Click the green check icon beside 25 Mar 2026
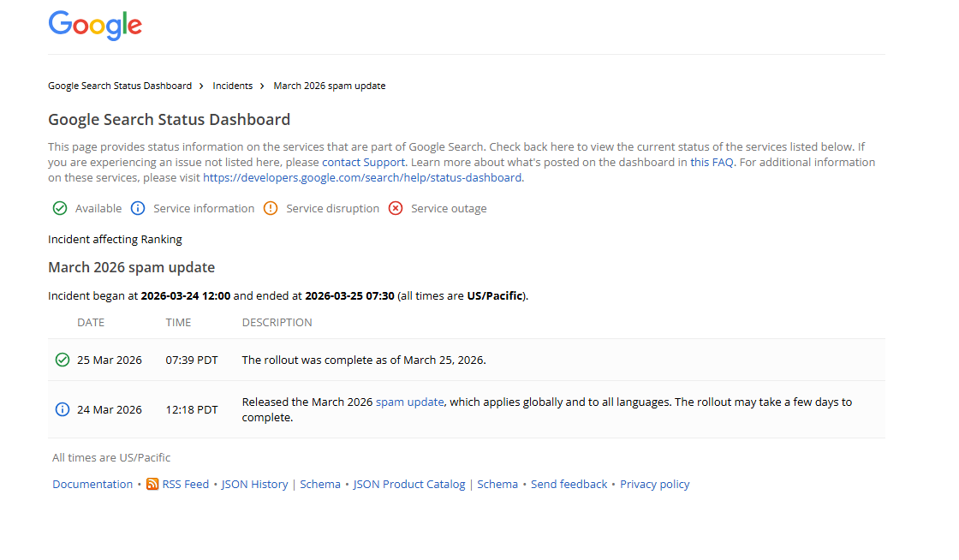 [x=62, y=360]
